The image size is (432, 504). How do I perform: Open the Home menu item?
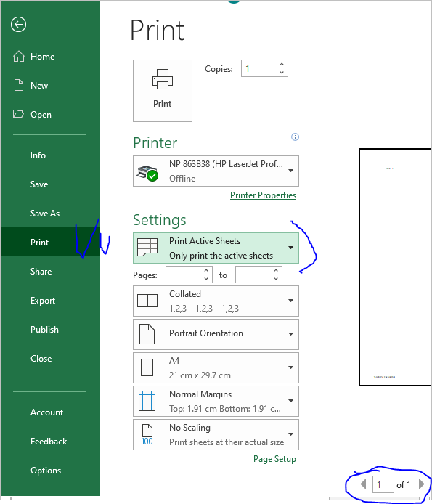(50, 57)
